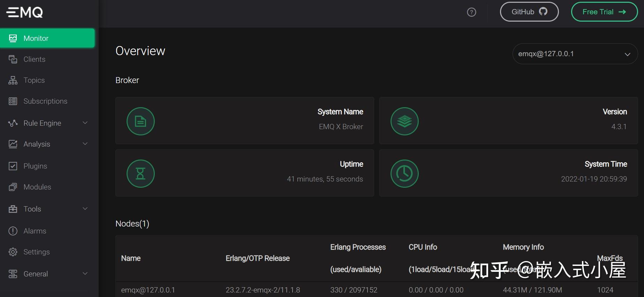Click the Alarms exclamation icon
This screenshot has width=644, height=297.
point(13,231)
